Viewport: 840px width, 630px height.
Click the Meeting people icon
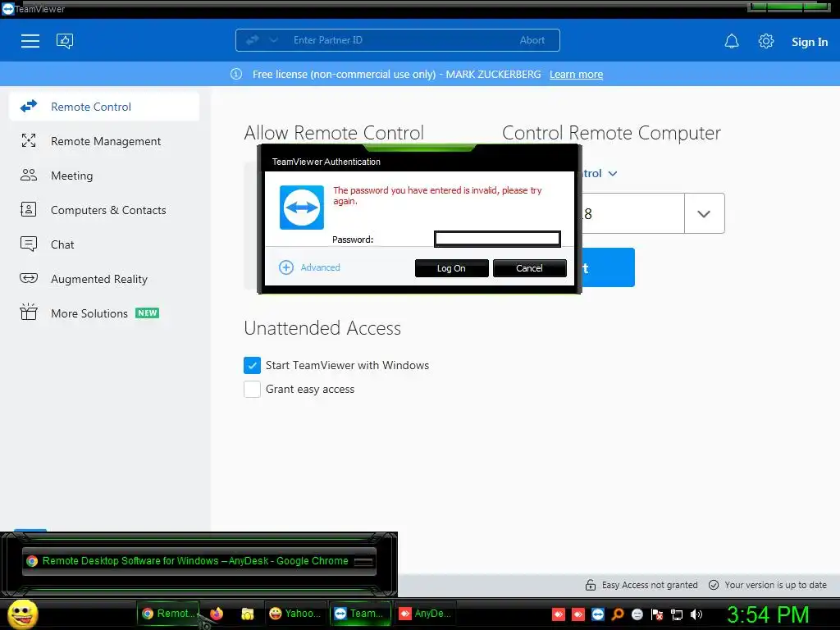tap(29, 175)
